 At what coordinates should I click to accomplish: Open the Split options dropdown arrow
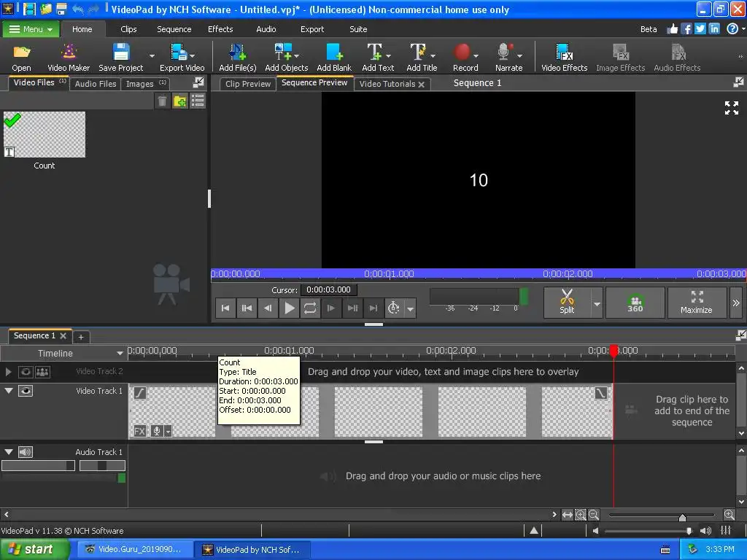tap(597, 303)
